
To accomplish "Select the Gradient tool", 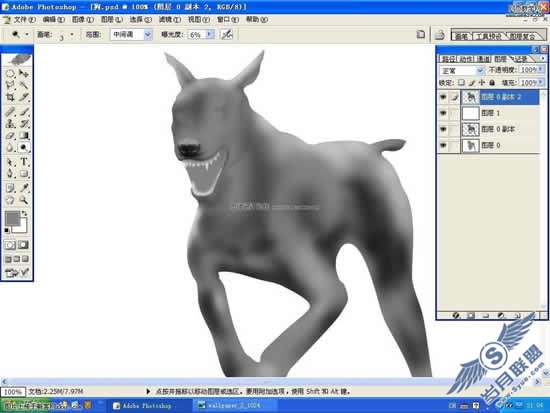I will click(24, 135).
